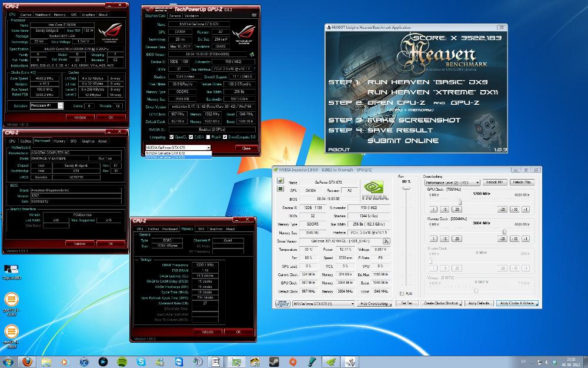The image size is (588, 368).
Task: Click MAKE SCREENSHOT in Heaven Benchmark window
Action: [413, 120]
